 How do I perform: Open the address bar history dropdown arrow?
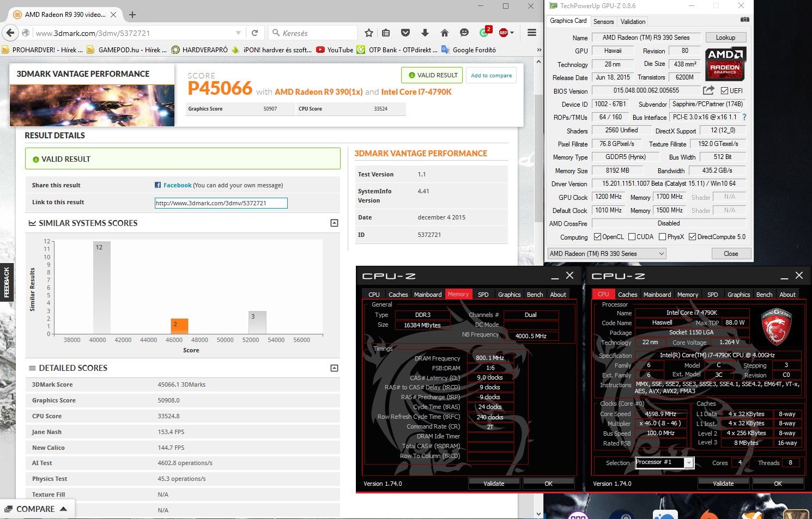tap(238, 33)
